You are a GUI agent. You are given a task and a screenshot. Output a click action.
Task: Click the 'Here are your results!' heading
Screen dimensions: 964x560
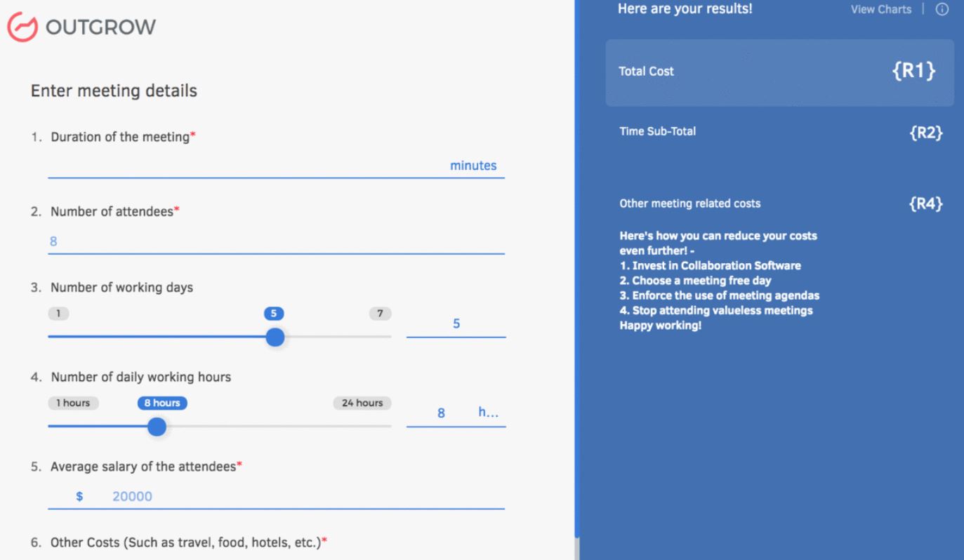click(x=685, y=9)
